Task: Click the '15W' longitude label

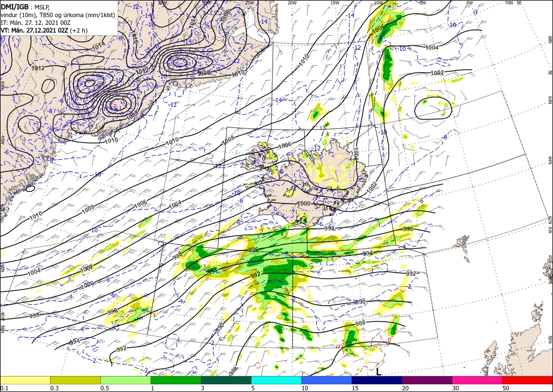Action: [335, 3]
